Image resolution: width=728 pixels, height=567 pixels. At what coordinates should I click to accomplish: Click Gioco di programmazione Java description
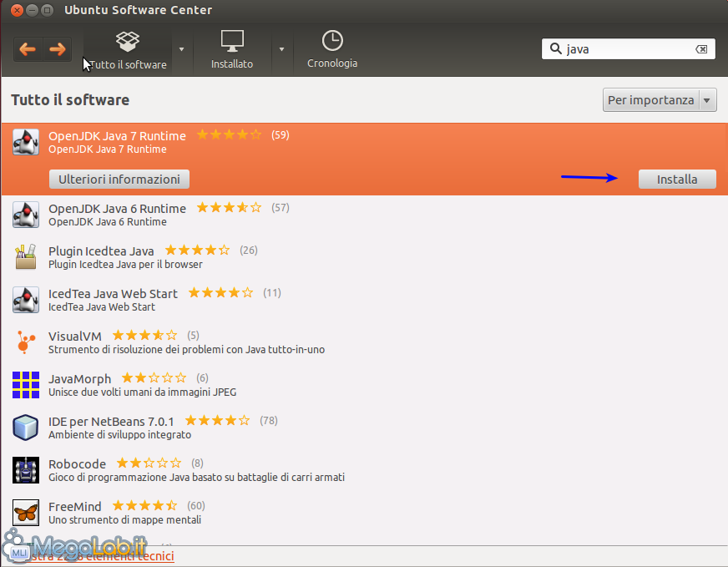tap(196, 478)
